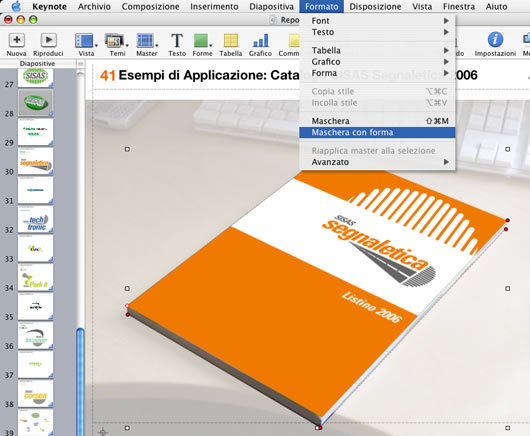Expand the Forme toolbar dropdown arrow
Viewport: 530px width, 436px height.
point(211,45)
